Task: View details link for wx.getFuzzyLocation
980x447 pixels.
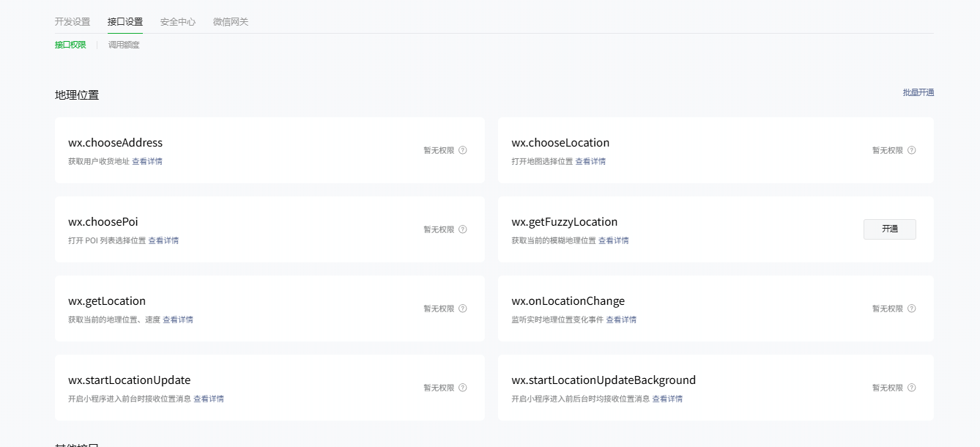Action: (x=614, y=240)
